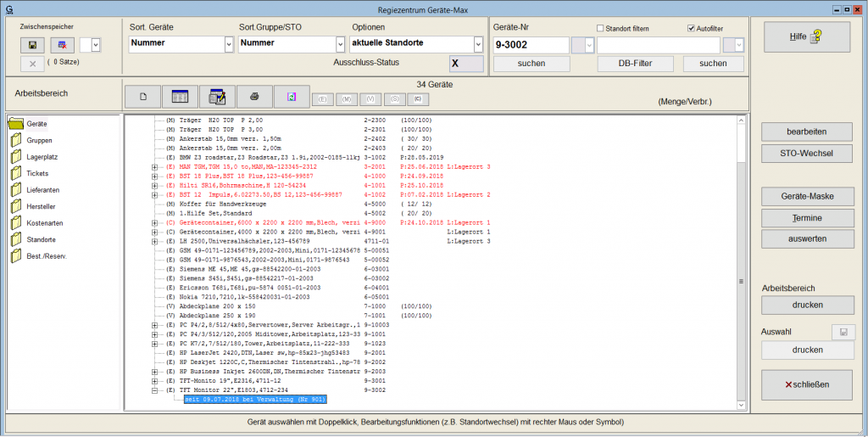Select the Lagerplatz folder icon
This screenshot has height=437, width=868.
click(x=16, y=157)
